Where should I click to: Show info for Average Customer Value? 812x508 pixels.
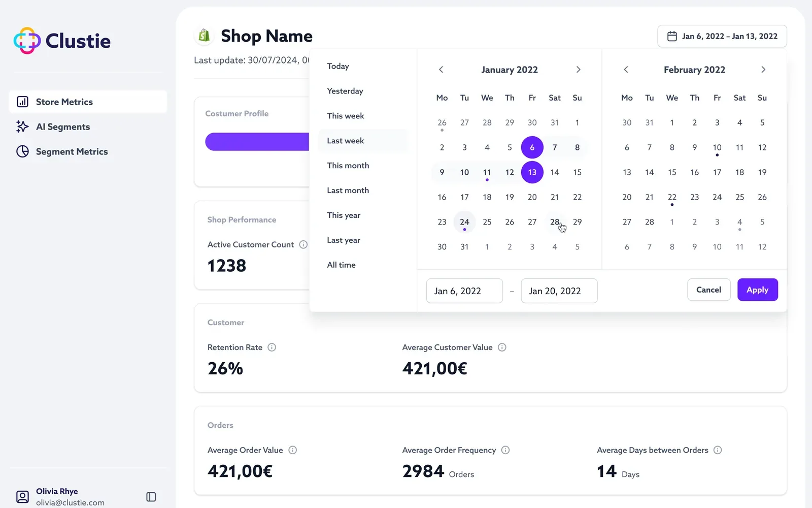click(x=502, y=347)
